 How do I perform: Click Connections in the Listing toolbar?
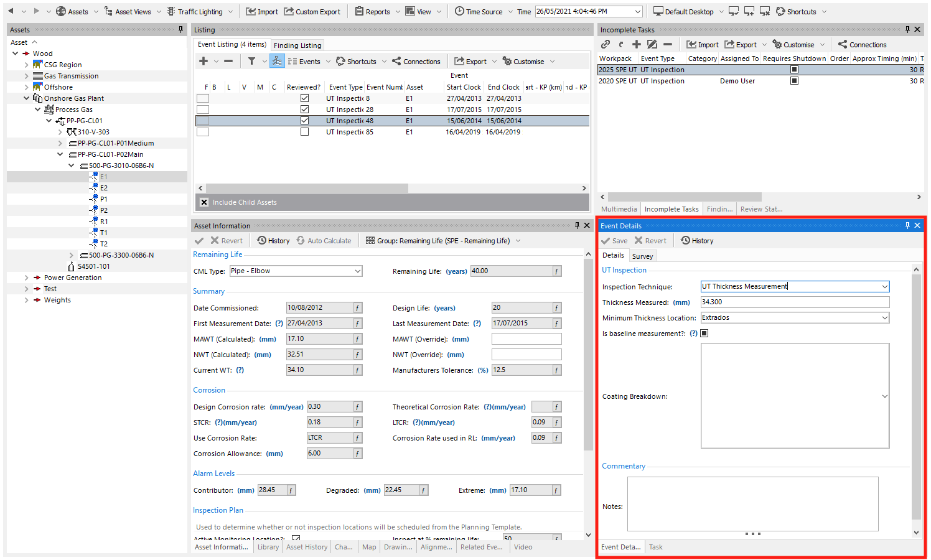coord(416,61)
